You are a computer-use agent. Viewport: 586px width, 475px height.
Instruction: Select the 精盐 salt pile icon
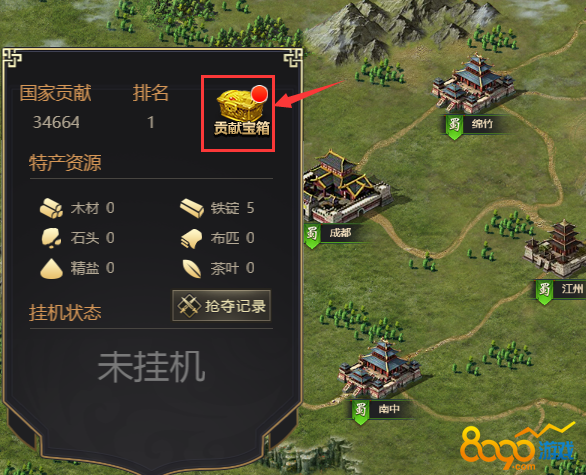tap(51, 269)
